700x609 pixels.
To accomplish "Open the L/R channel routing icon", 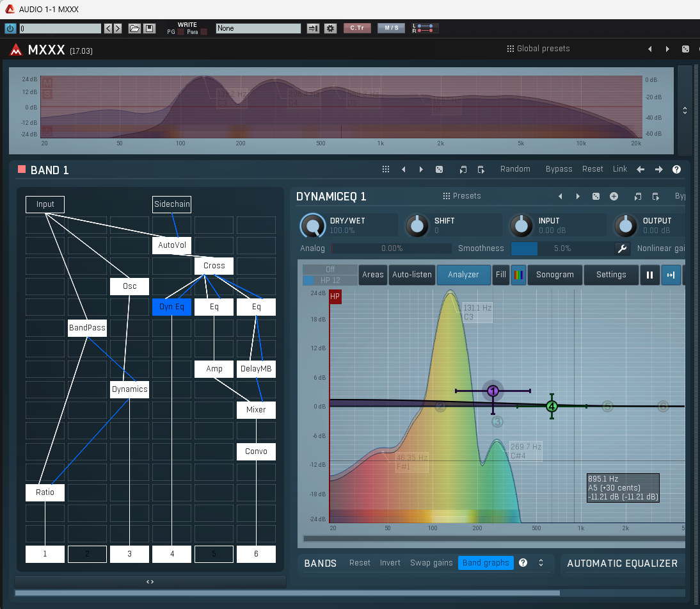I will coord(425,28).
